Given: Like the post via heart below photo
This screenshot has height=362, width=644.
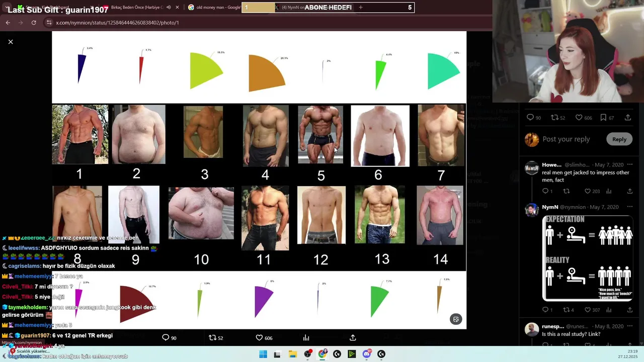Looking at the screenshot, I should tap(259, 338).
